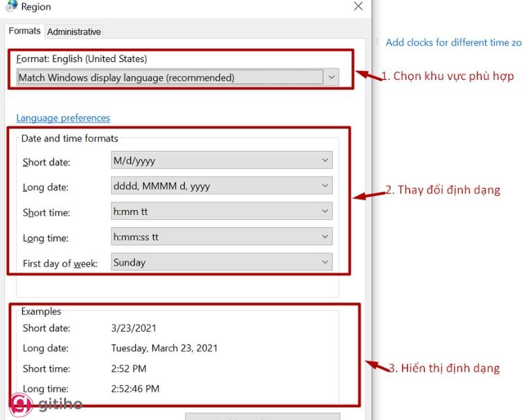This screenshot has width=522, height=420.
Task: Expand the Short date format dropdown
Action: (221, 160)
